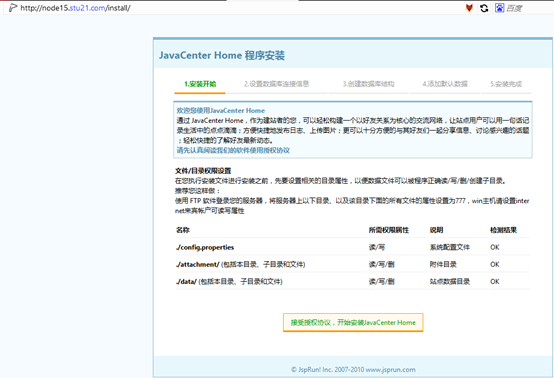Select the step 2 设置数据库连接信息 tab
554x378 pixels.
(276, 84)
